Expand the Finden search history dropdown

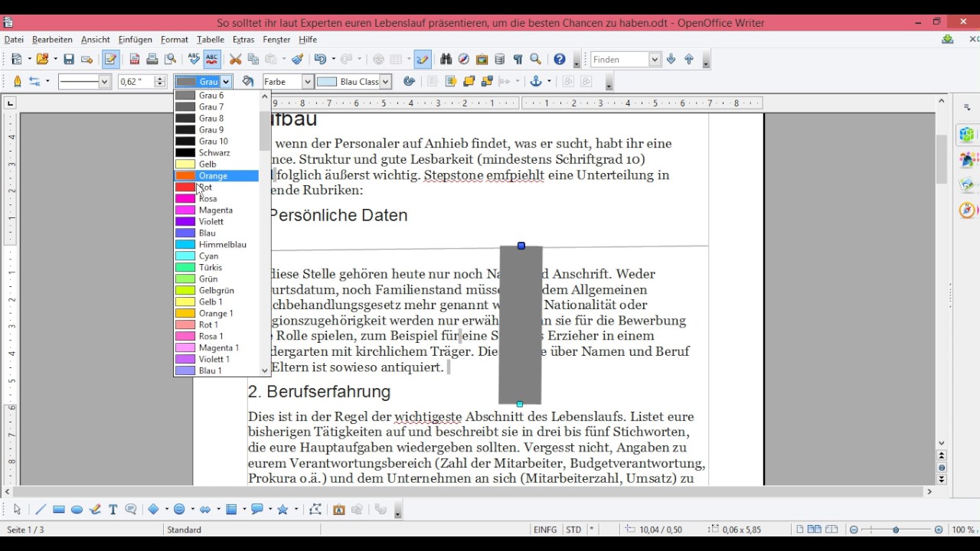(x=655, y=59)
